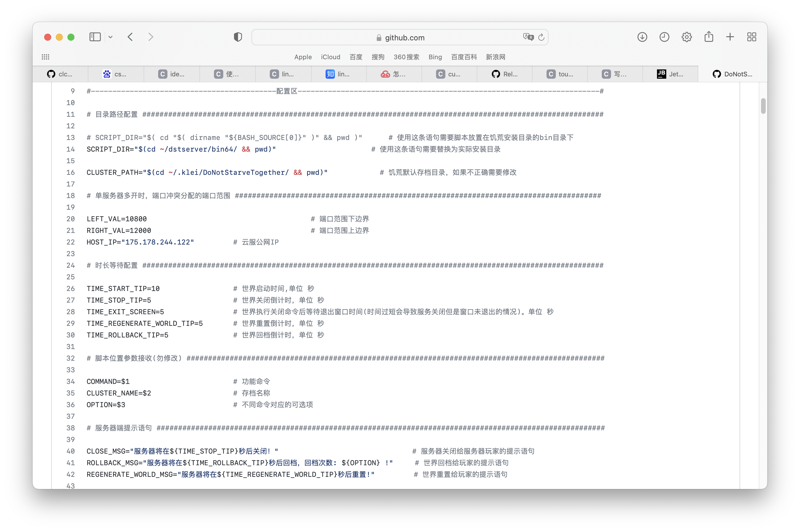
Task: Click the Share icon in toolbar
Action: pos(709,37)
